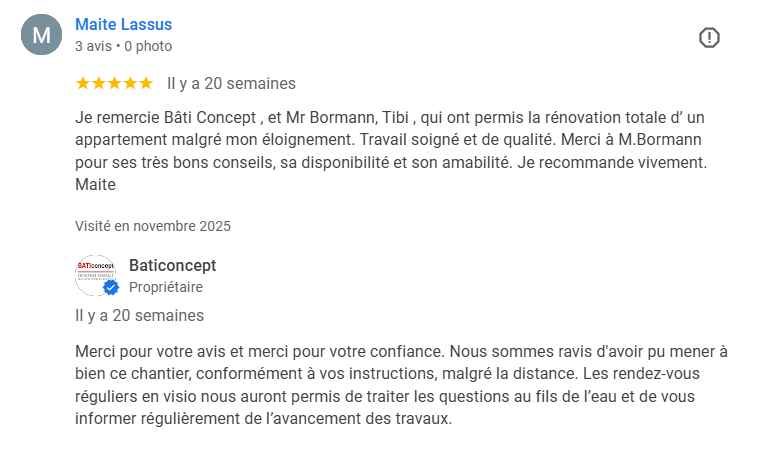Screen dimensions: 762x450
Task: Click the "Visité en novembre 2025" text
Action: click(x=153, y=226)
